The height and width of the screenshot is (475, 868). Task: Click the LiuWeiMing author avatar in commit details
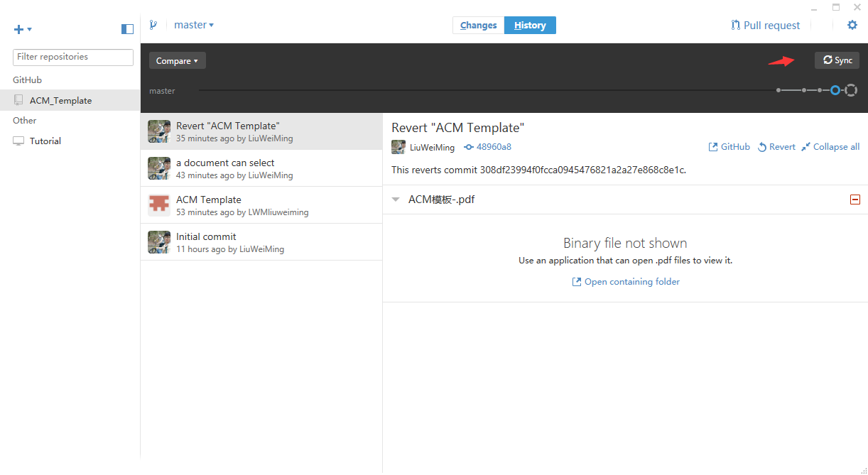click(398, 147)
